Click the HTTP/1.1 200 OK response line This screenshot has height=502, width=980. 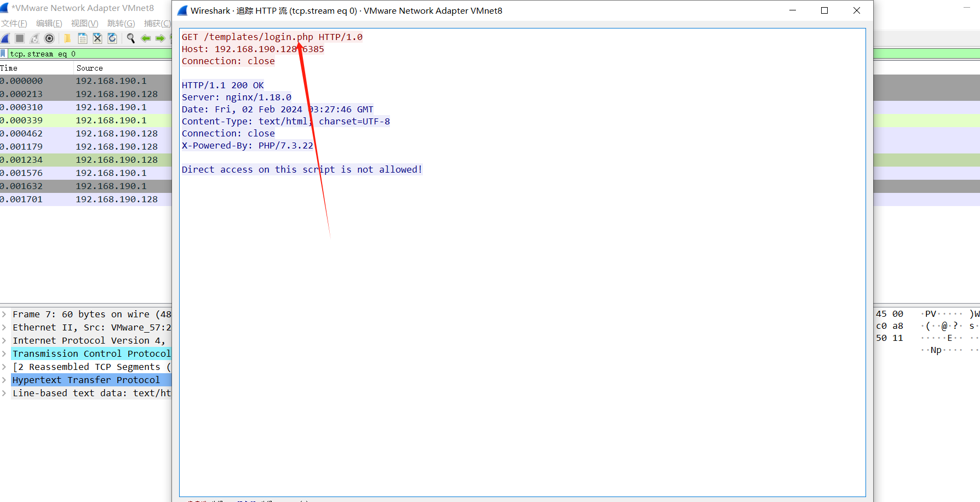click(x=223, y=85)
